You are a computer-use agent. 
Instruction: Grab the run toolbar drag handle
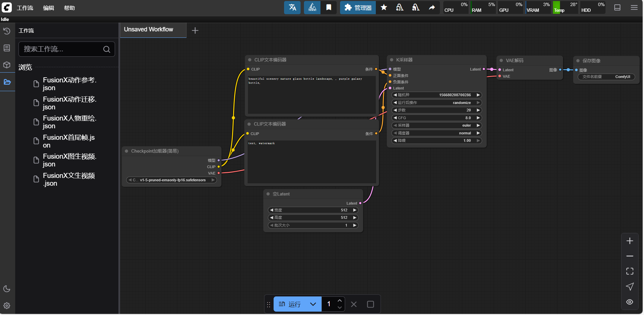[x=269, y=305]
